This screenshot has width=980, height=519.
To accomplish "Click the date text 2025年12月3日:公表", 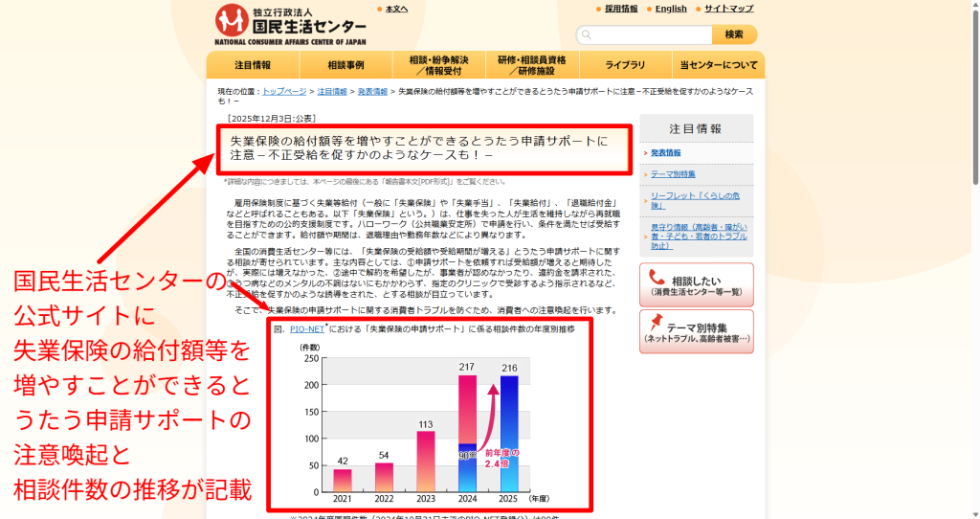I will pyautogui.click(x=271, y=118).
